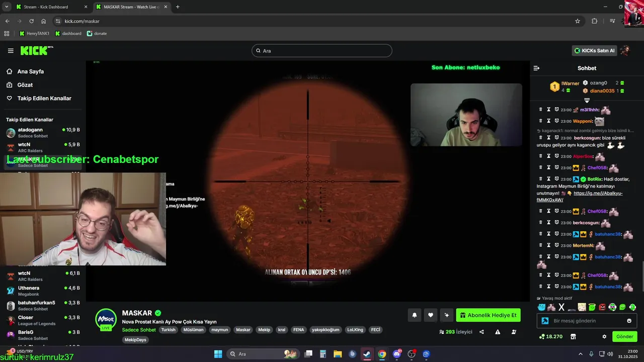
Task: Open Gözat in sidebar
Action: tap(25, 85)
